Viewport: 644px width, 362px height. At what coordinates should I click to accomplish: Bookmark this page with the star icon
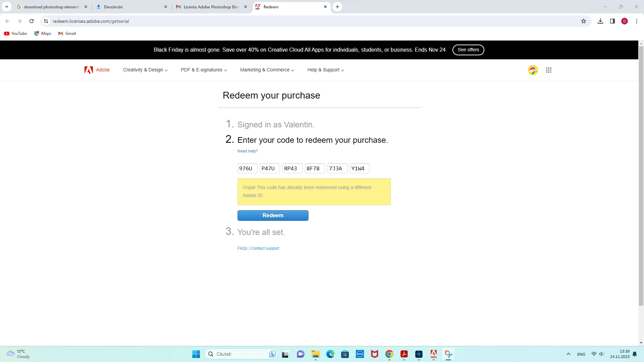click(x=584, y=21)
